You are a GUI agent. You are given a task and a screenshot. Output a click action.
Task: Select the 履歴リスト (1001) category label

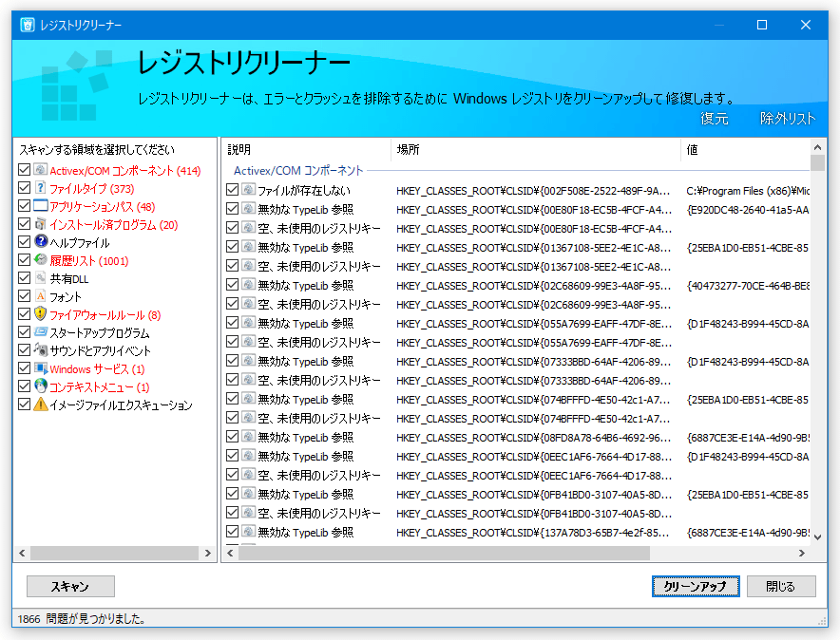point(89,261)
